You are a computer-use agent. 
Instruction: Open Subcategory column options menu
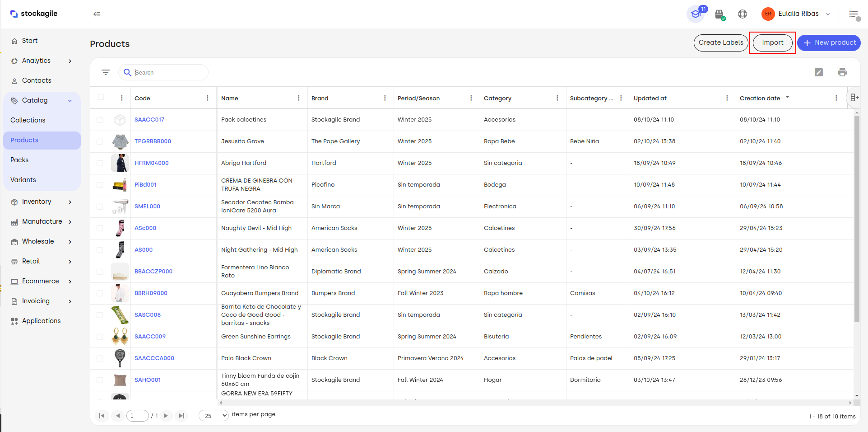(621, 98)
